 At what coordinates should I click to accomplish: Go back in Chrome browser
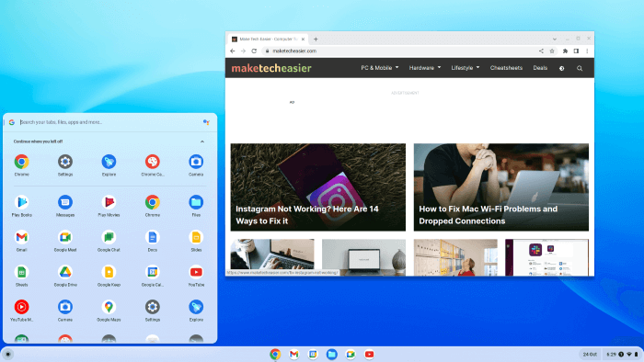(233, 51)
